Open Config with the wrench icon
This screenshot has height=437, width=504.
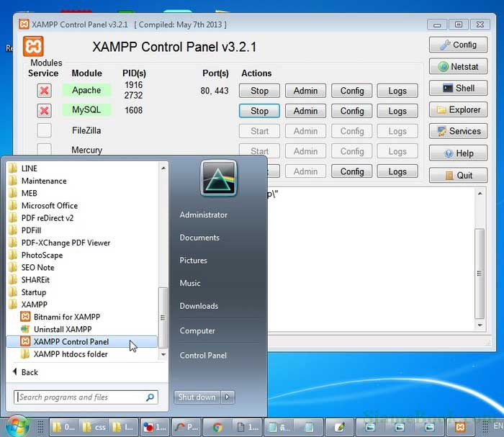(x=458, y=45)
